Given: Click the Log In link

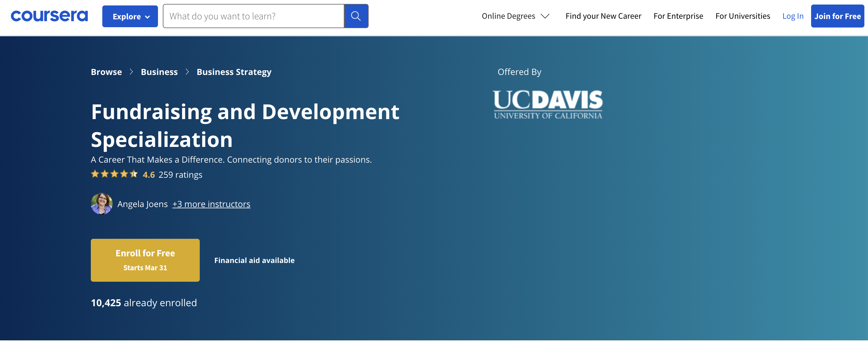Looking at the screenshot, I should point(793,16).
